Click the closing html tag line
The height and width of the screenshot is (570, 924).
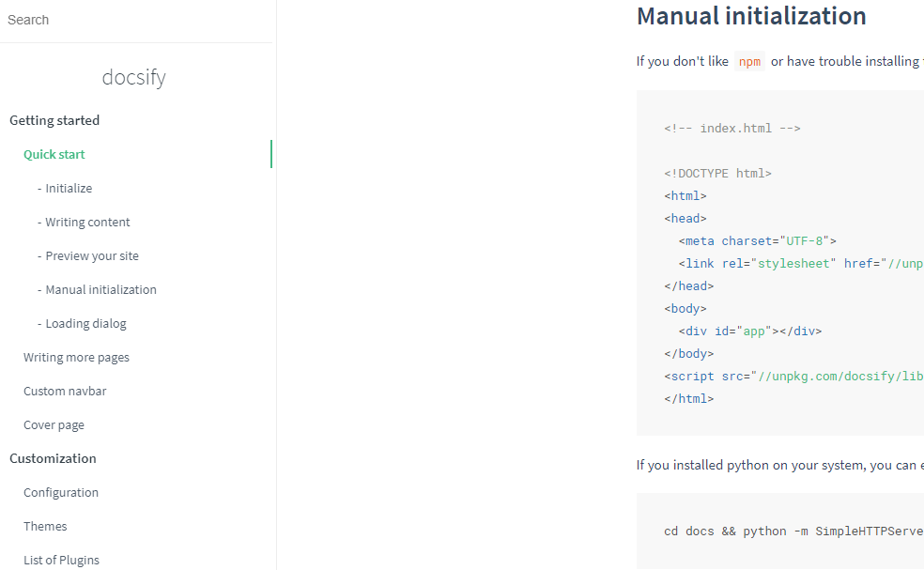689,399
